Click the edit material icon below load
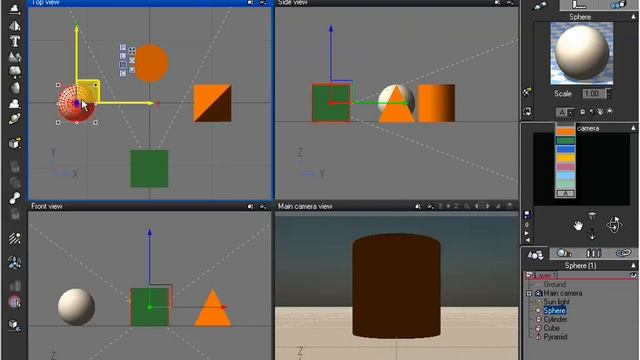 (x=527, y=111)
